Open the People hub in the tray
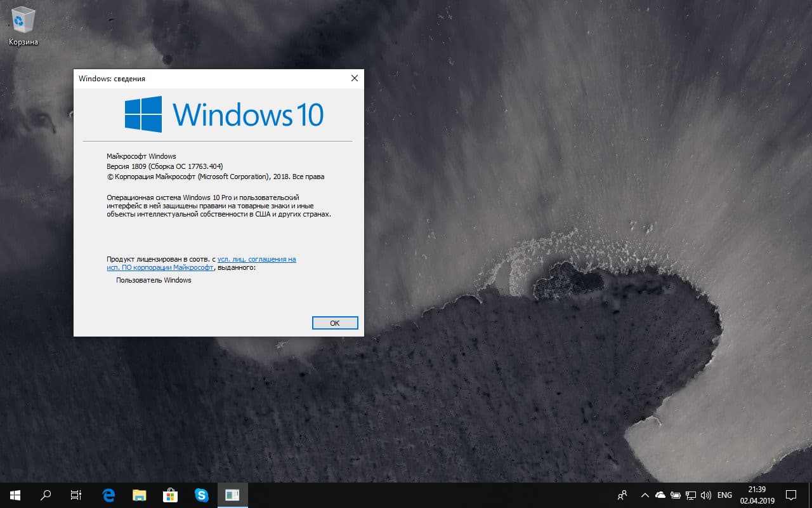This screenshot has width=812, height=508. 622,495
